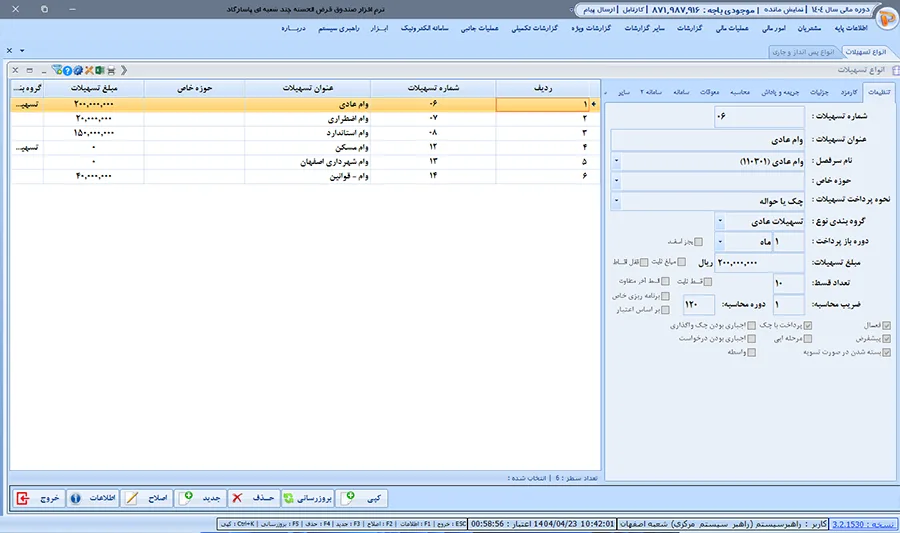
Task: Click the 'اصلاح' edit button
Action: click(148, 498)
